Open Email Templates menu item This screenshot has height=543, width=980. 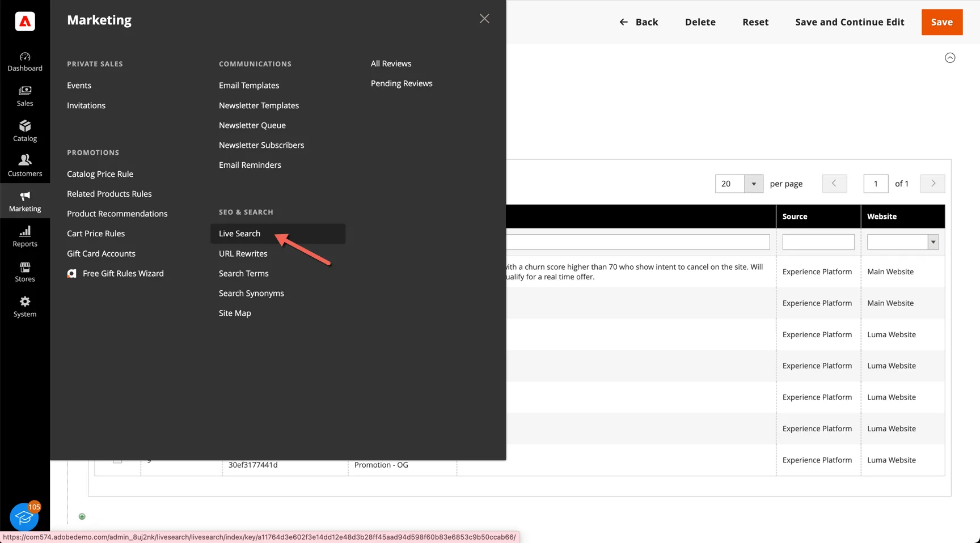coord(249,85)
